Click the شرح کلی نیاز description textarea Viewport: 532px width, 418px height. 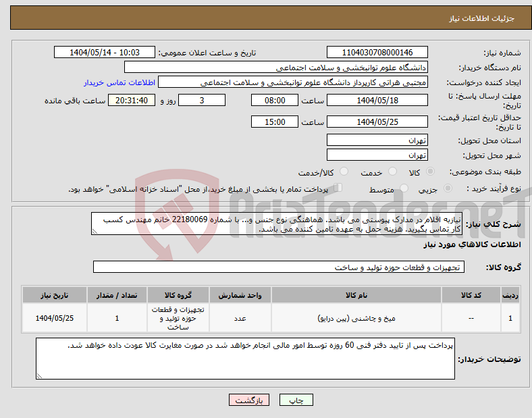(277, 224)
